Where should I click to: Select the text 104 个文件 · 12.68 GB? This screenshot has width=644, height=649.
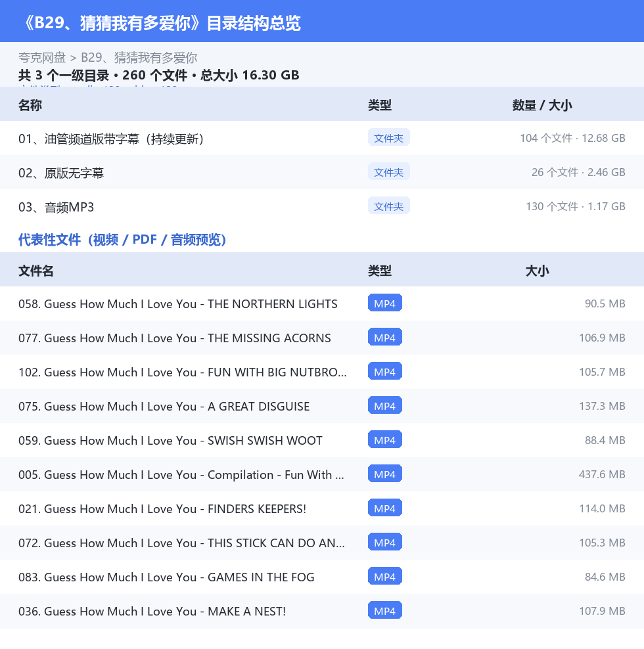tap(572, 138)
